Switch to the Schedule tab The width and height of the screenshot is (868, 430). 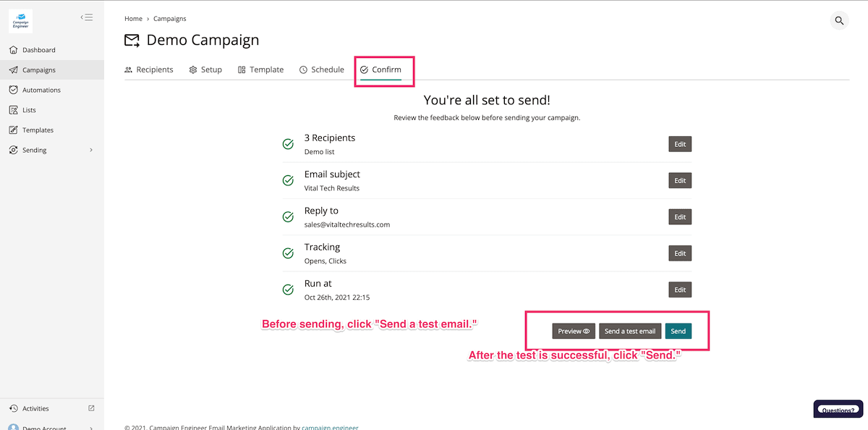pyautogui.click(x=322, y=69)
